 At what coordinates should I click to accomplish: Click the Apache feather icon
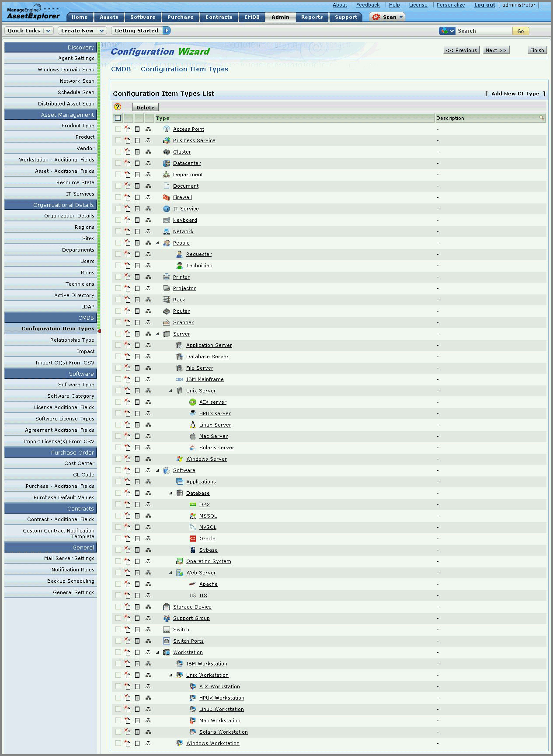point(192,584)
